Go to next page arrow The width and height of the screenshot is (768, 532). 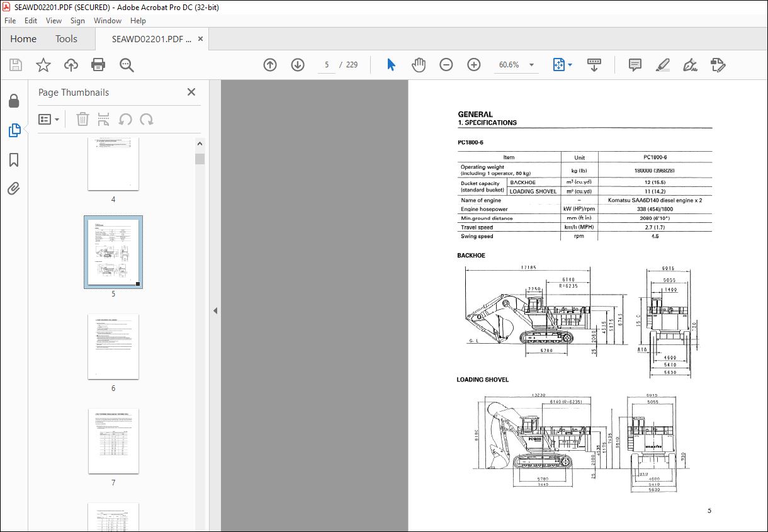298,65
